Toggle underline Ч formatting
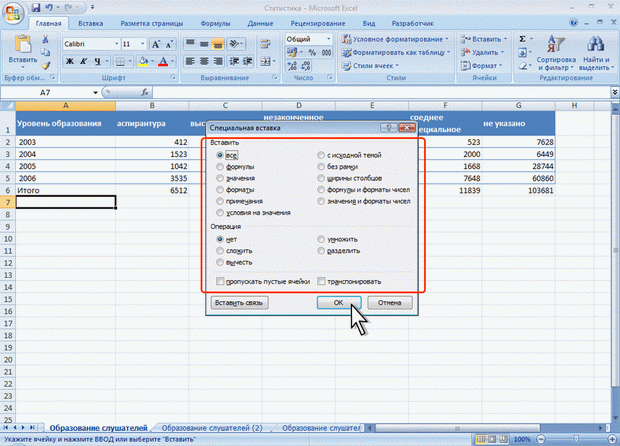Viewport: 620px width, 446px height. (x=97, y=61)
